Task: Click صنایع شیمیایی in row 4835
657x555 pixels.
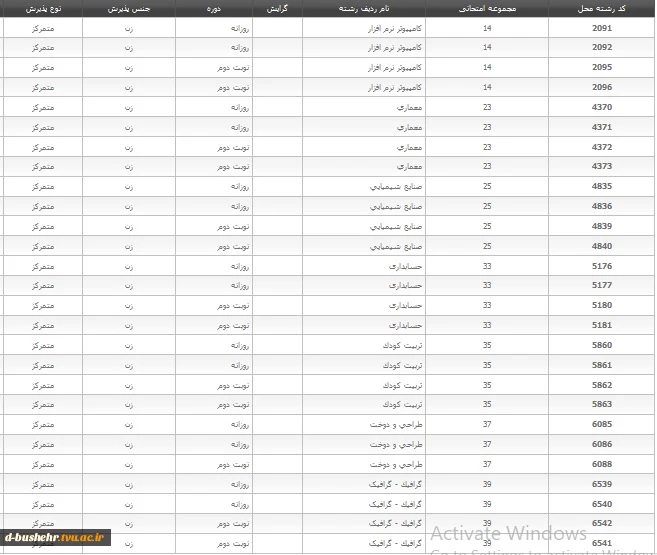Action: coord(396,186)
